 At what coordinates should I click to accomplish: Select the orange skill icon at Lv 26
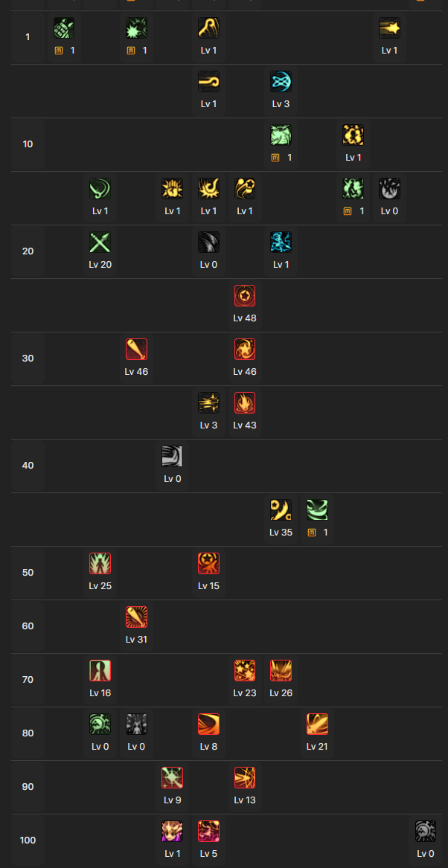tap(281, 671)
